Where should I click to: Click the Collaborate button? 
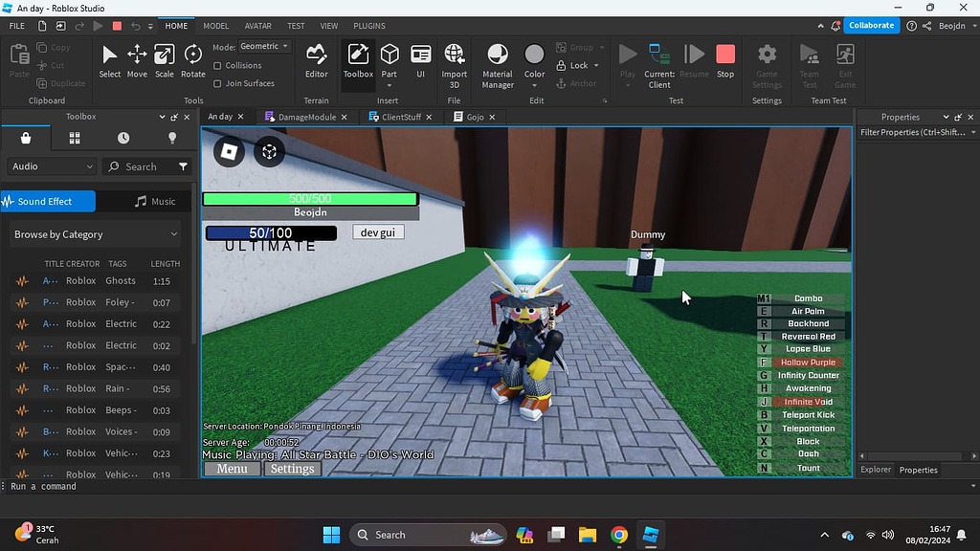pos(870,25)
